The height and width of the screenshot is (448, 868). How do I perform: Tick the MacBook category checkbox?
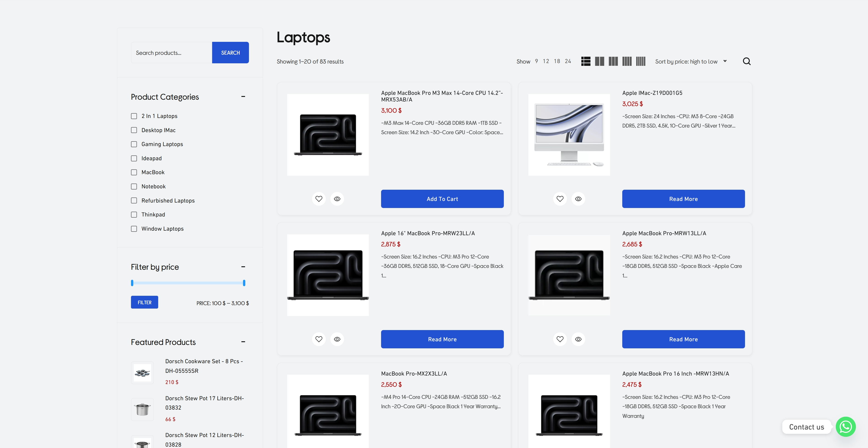pos(134,173)
